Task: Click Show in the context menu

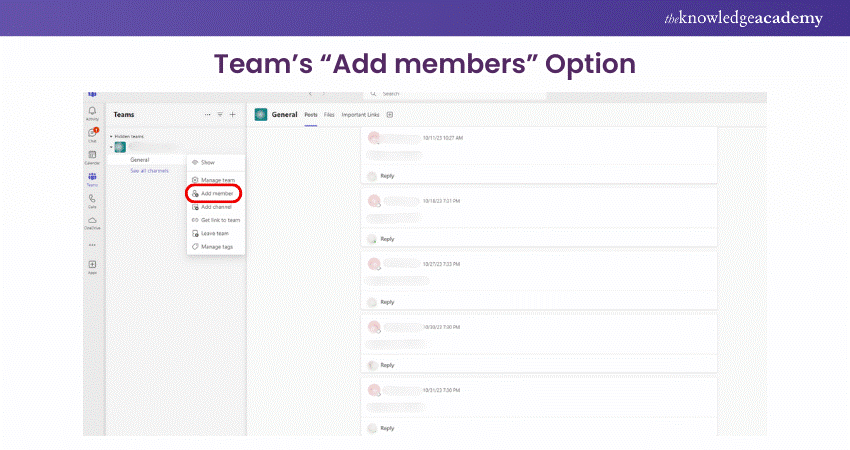Action: [x=207, y=162]
